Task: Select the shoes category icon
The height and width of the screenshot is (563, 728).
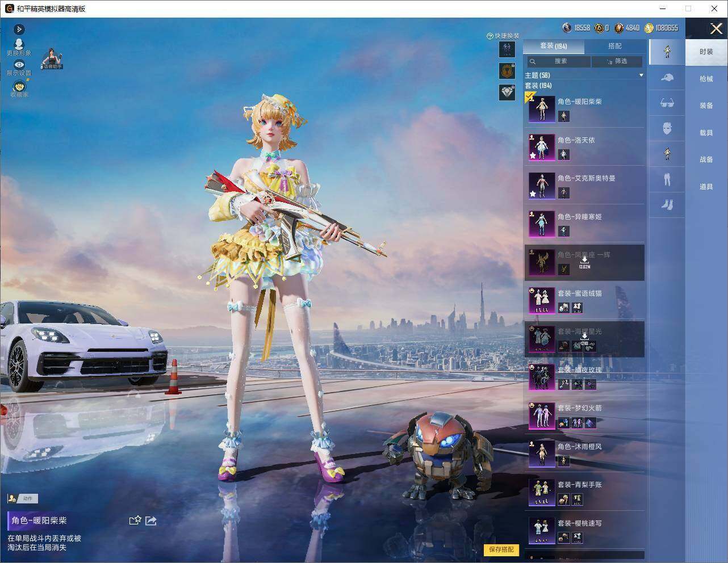Action: point(667,204)
